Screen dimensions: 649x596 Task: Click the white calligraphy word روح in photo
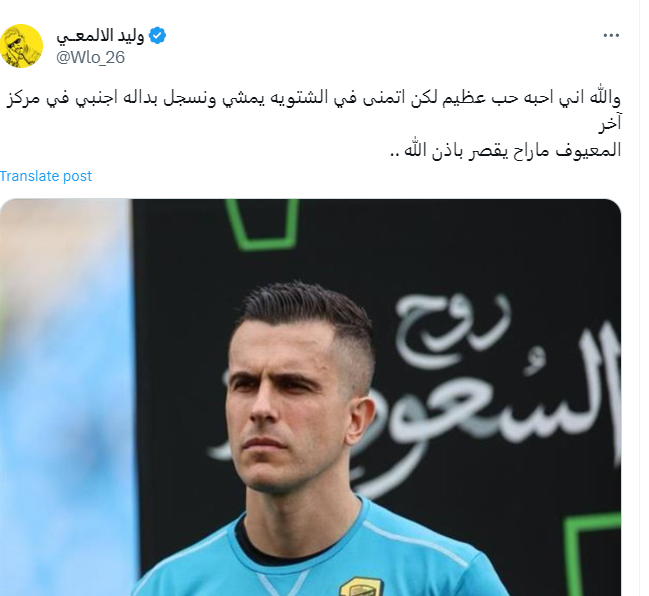(x=451, y=329)
